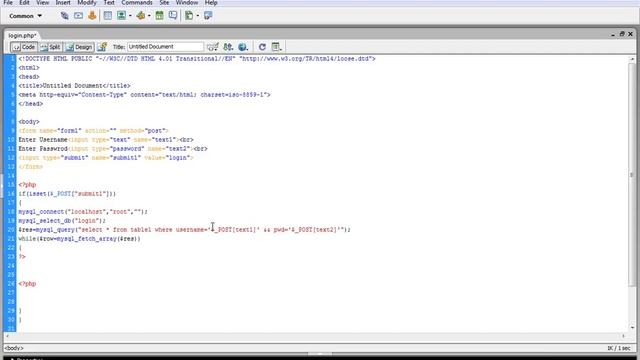Viewport: 640px width, 360px height.
Task: Expand the Templates dropdown arrow
Action: [x=198, y=16]
